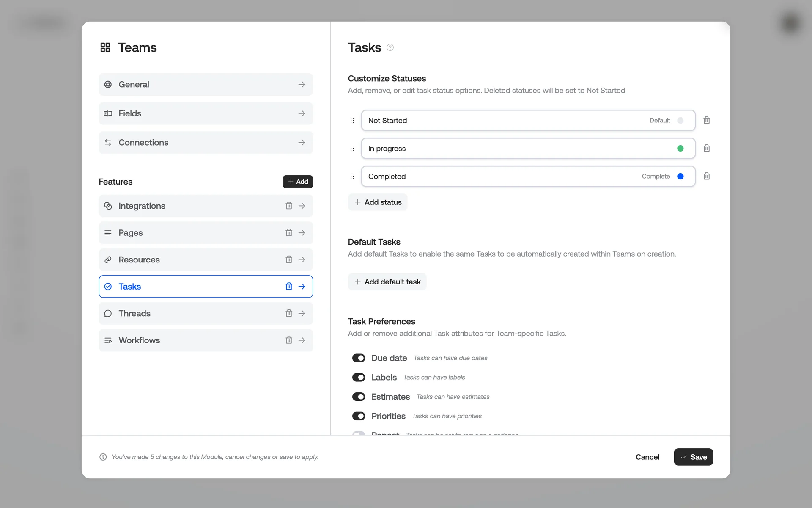Click trash icon on Workflows feature row

click(288, 340)
